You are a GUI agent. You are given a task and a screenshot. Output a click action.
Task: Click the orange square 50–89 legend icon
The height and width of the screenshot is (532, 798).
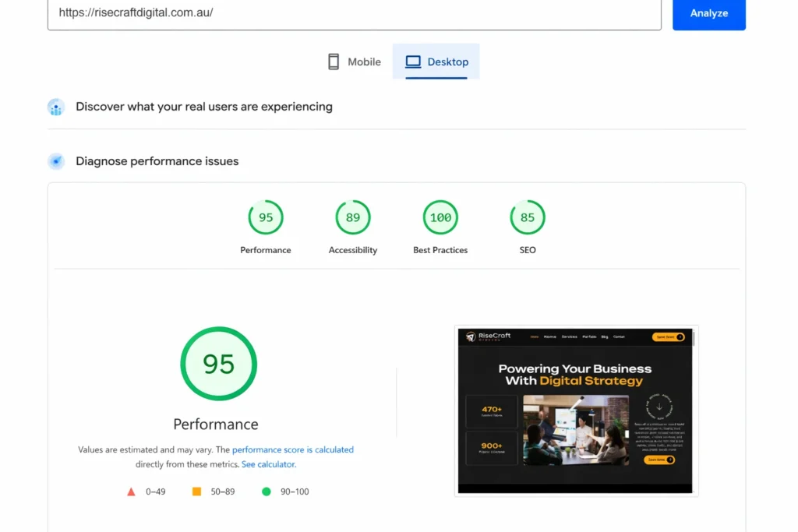196,491
